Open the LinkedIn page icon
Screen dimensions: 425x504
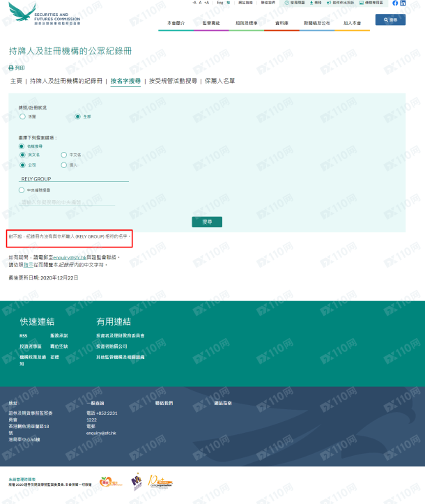pyautogui.click(x=403, y=3)
